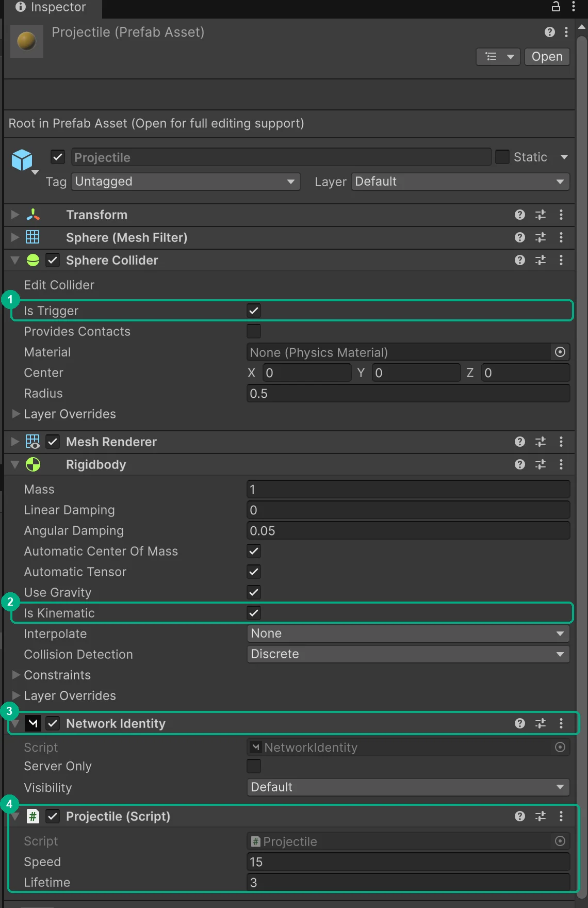The width and height of the screenshot is (588, 908).
Task: Open prefab asset help icon
Action: 550,32
